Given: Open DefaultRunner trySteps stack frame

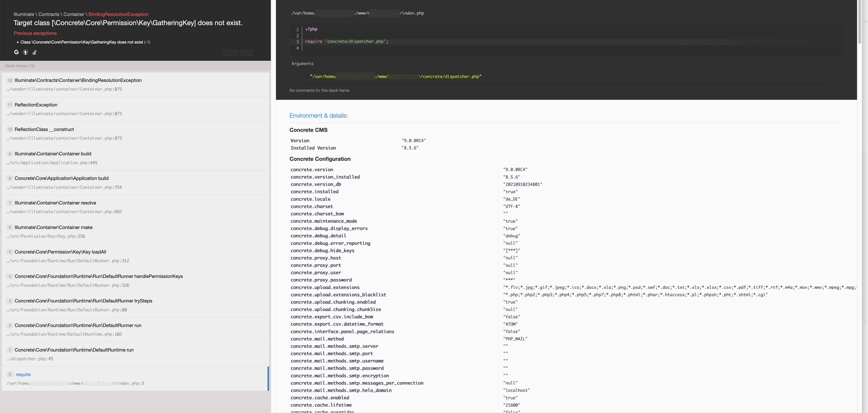Looking at the screenshot, I should (136, 305).
